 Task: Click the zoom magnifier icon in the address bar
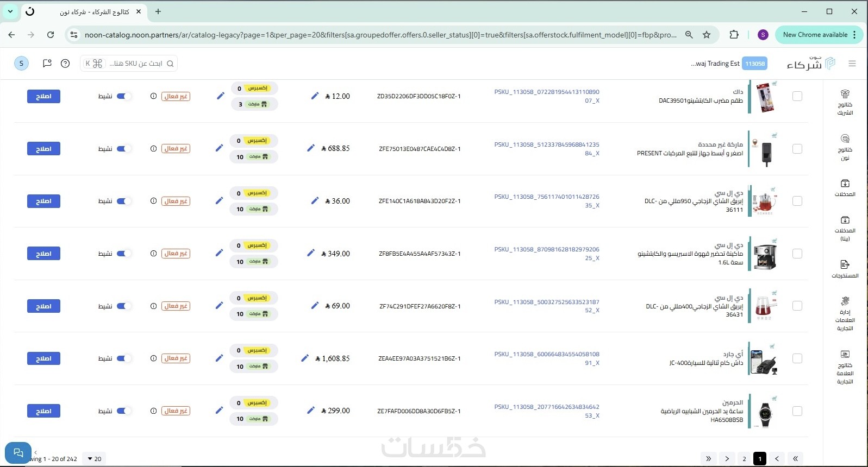click(689, 35)
